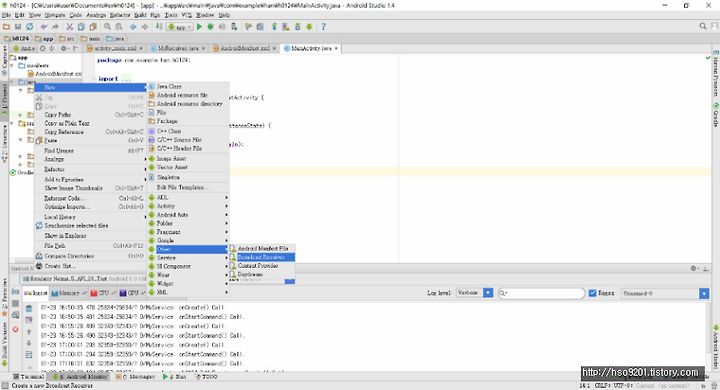Image resolution: width=720 pixels, height=390 pixels.
Task: Click the Undo toolbar icon
Action: [x=44, y=27]
